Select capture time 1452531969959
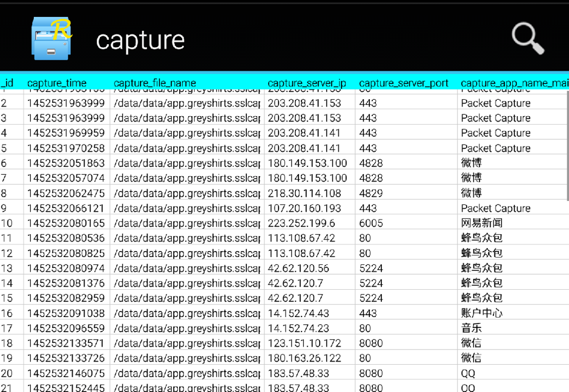Image resolution: width=569 pixels, height=392 pixels. tap(66, 133)
